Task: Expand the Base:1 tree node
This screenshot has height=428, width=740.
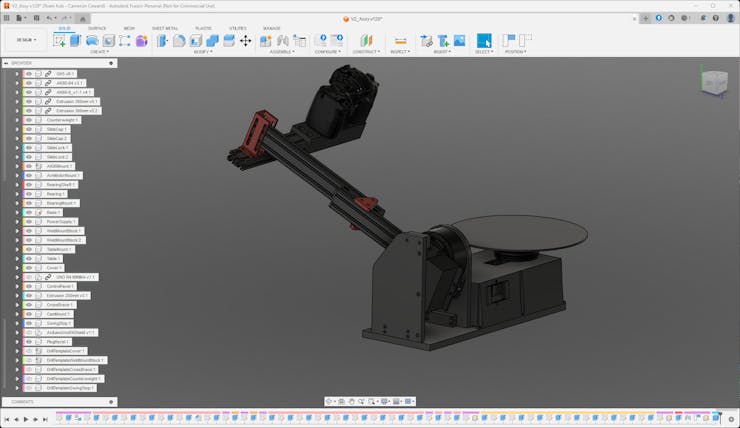Action: pos(18,213)
